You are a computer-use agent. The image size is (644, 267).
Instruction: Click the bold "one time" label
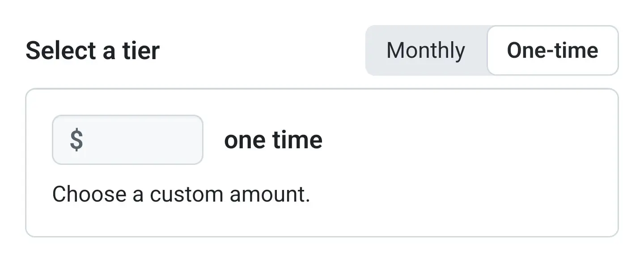click(x=273, y=140)
